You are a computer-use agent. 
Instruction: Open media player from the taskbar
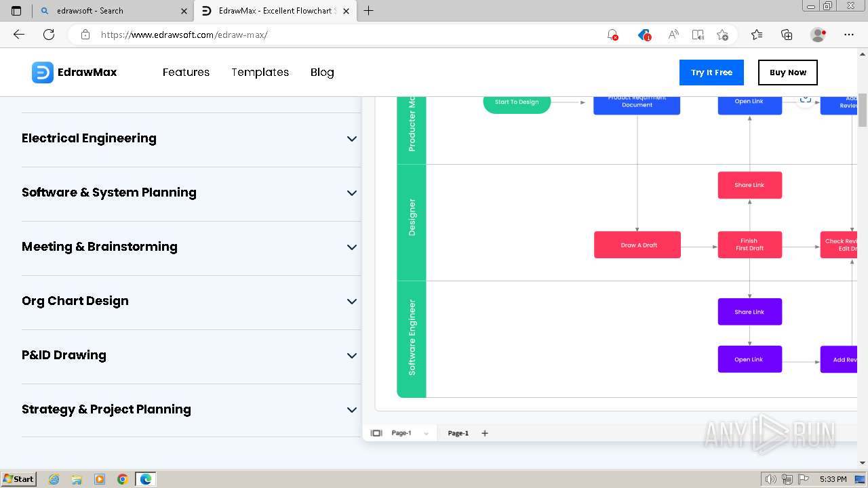(100, 479)
